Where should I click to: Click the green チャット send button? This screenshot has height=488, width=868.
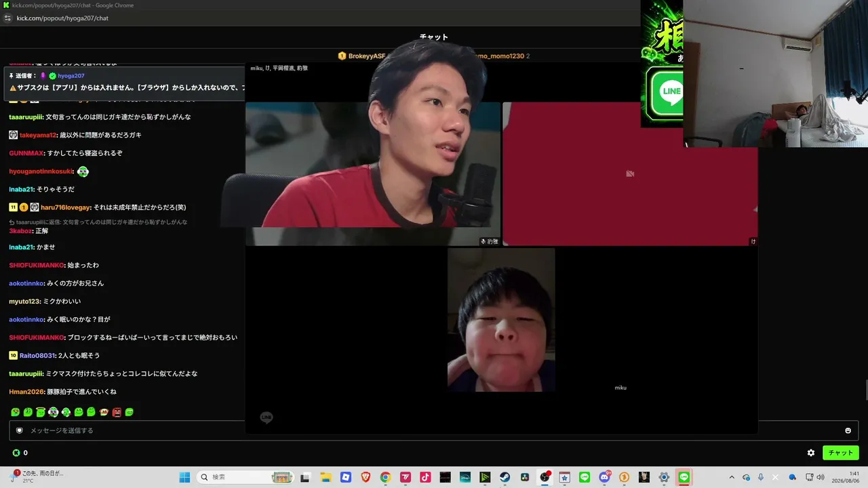point(841,453)
